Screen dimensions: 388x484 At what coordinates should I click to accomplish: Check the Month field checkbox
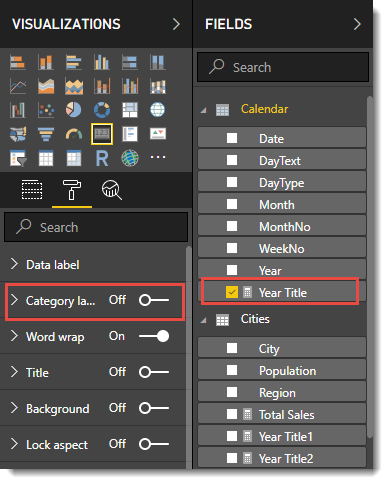tap(232, 204)
